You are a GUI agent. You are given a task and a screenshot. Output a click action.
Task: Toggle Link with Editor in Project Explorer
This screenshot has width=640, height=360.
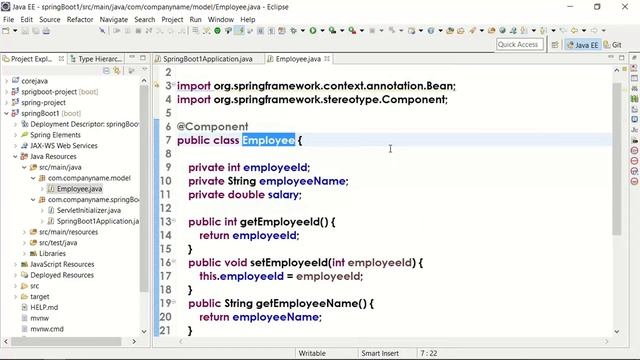coord(117,71)
